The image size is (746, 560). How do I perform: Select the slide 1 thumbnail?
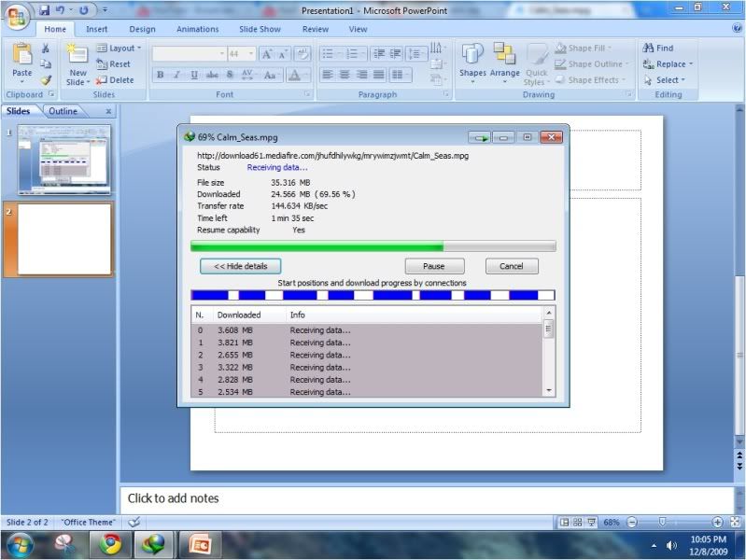click(x=63, y=159)
